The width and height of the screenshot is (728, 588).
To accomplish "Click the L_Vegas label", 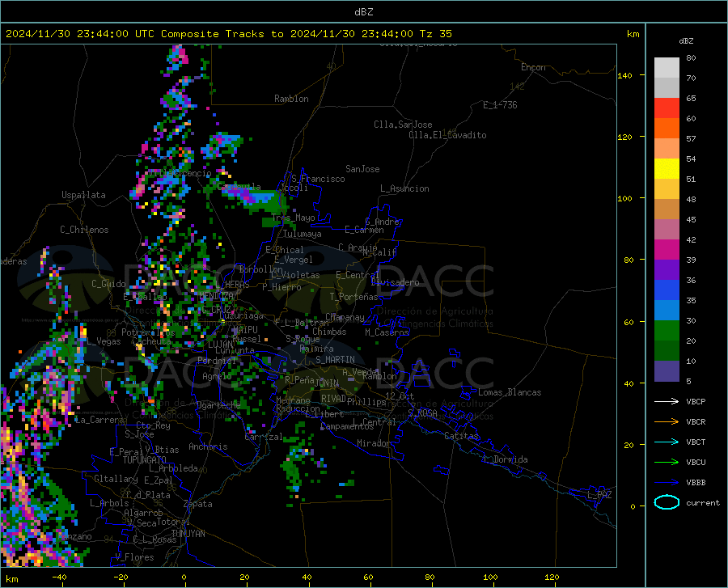I will tap(104, 341).
